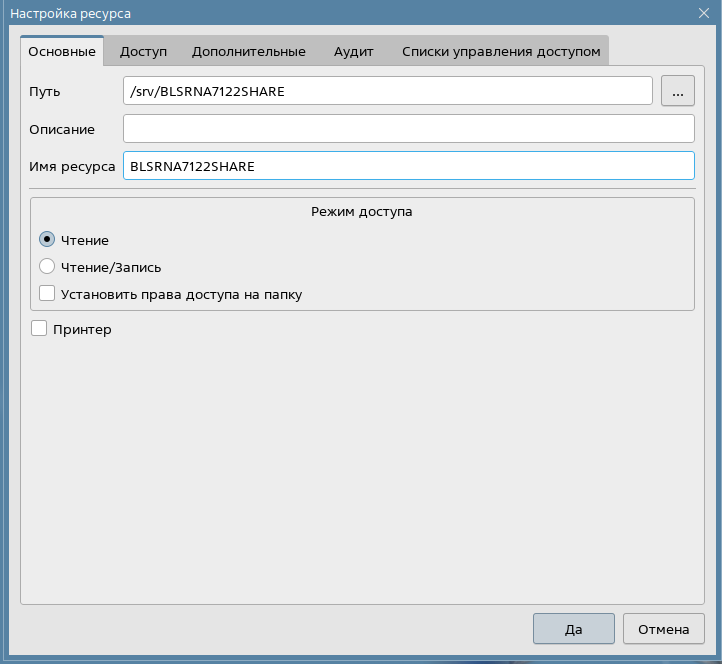Enable Установить права доступа на папку checkbox

47,293
